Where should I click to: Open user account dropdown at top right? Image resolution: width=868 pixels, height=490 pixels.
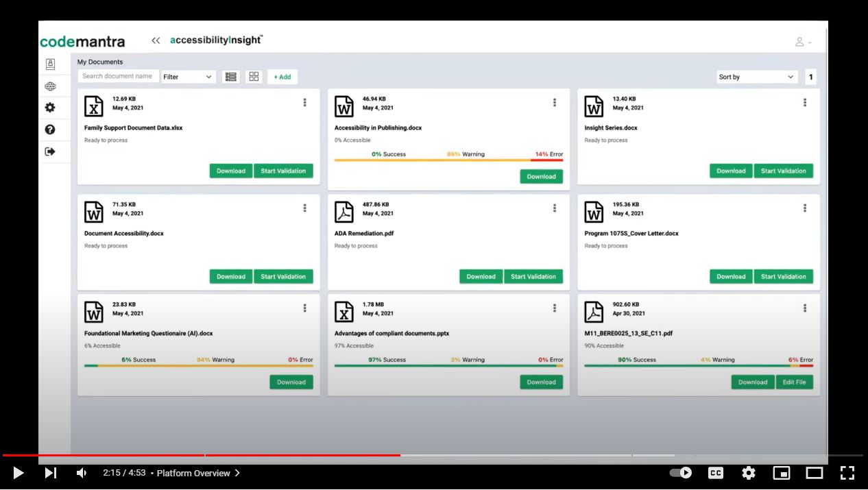click(x=802, y=42)
